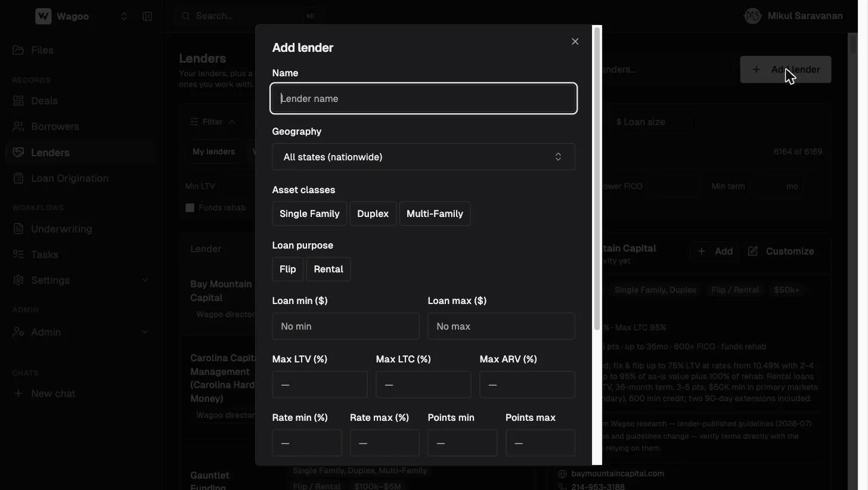Click the plus icon beside New chat
This screenshot has width=868, height=490.
click(18, 393)
